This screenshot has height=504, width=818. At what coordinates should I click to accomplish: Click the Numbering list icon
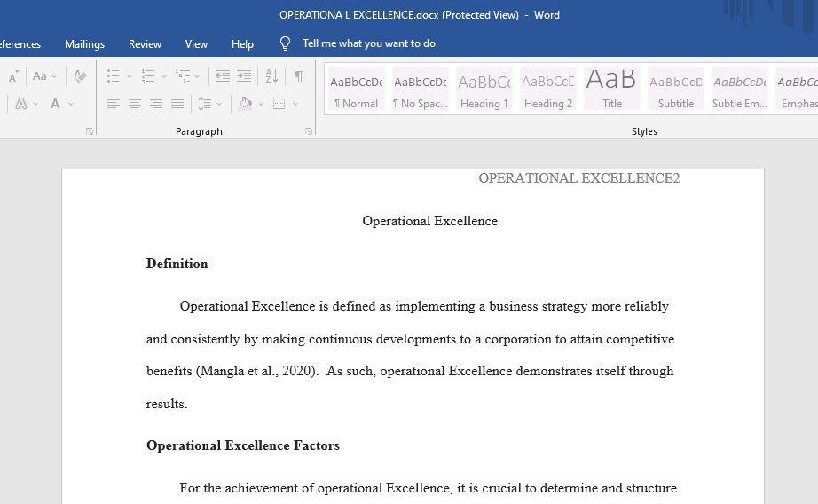pyautogui.click(x=148, y=76)
